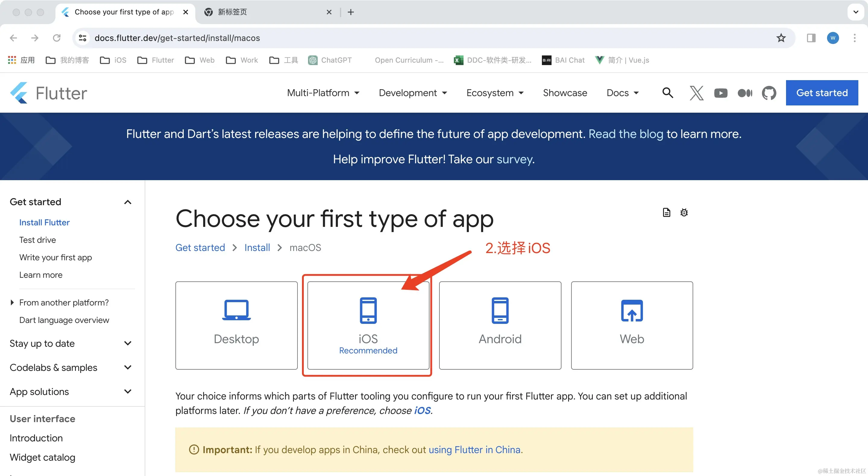
Task: Toggle the browser side panel icon
Action: click(x=811, y=38)
